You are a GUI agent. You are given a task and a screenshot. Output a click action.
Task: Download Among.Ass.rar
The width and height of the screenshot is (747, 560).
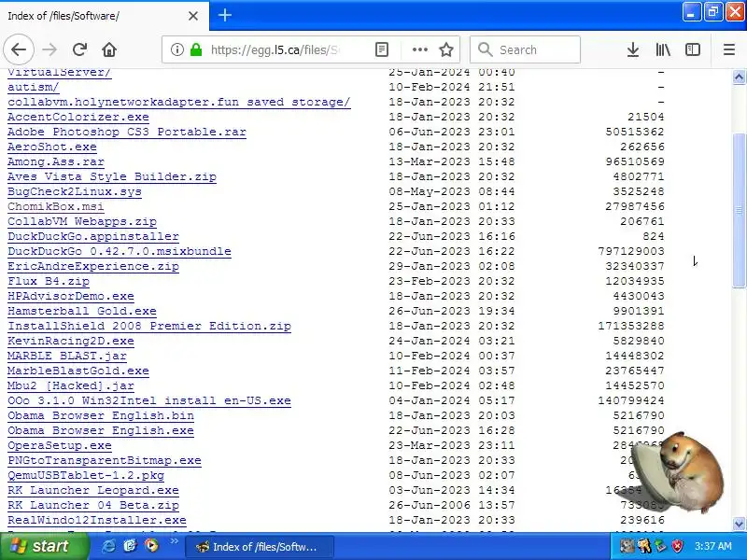point(56,161)
